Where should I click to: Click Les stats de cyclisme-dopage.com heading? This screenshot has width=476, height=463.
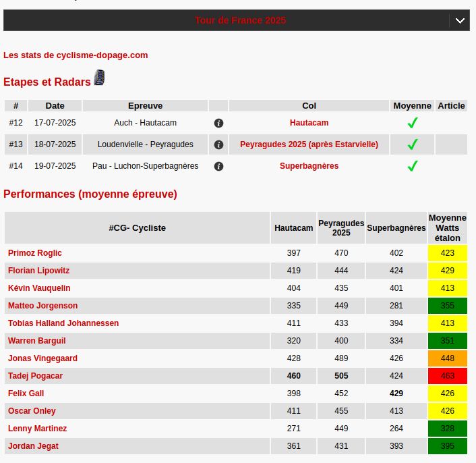click(x=76, y=55)
